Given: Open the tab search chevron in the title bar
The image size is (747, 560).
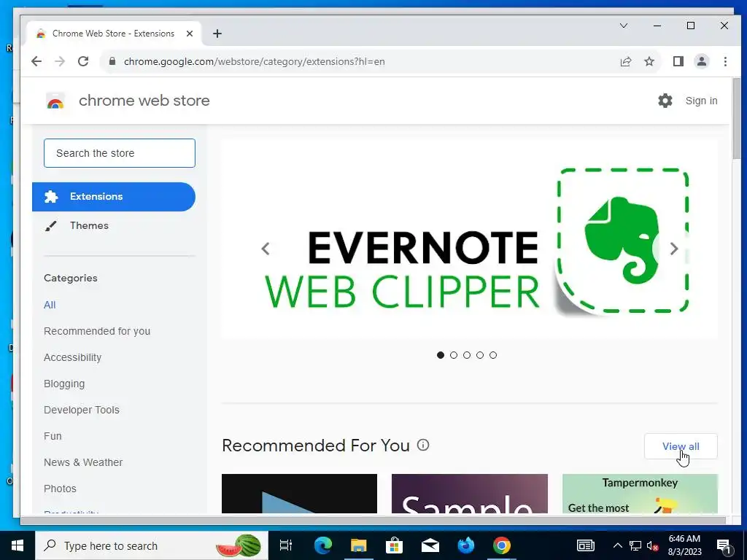Looking at the screenshot, I should pyautogui.click(x=623, y=26).
